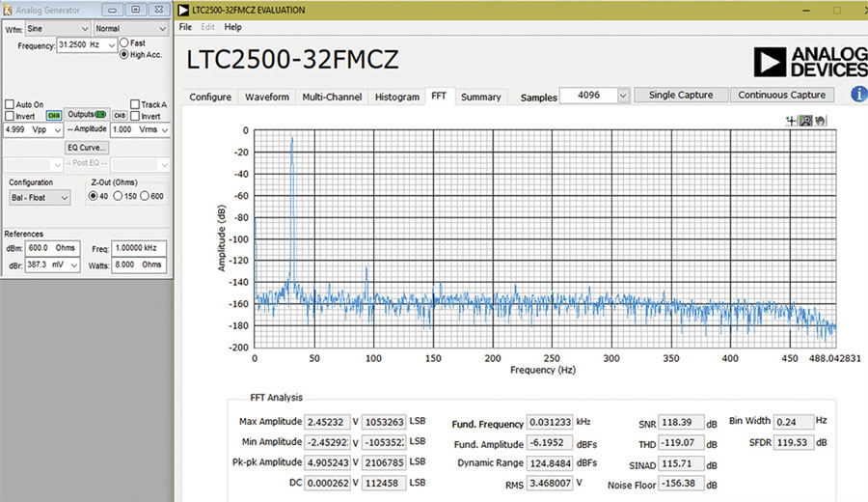This screenshot has width=868, height=502.
Task: Open the File menu
Action: pos(185,27)
